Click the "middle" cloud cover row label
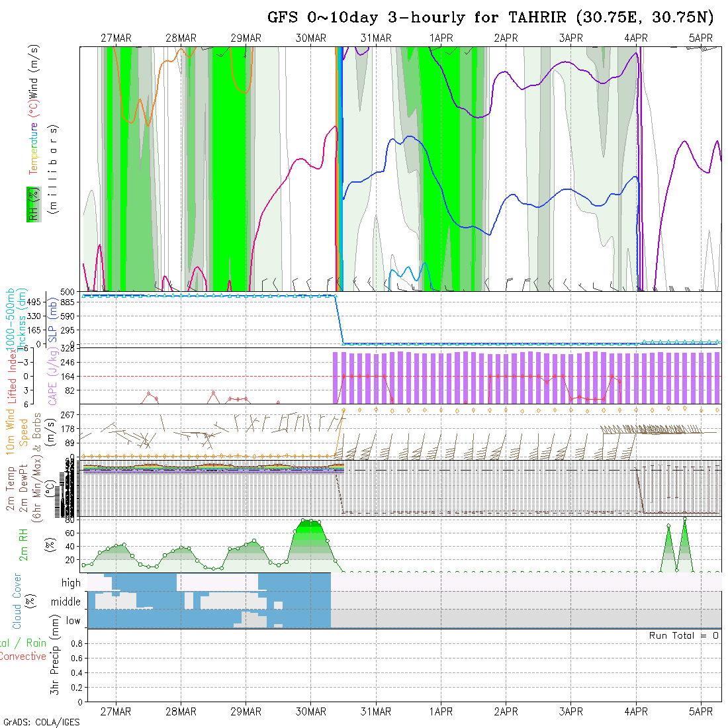This screenshot has width=728, height=728. pos(66,602)
